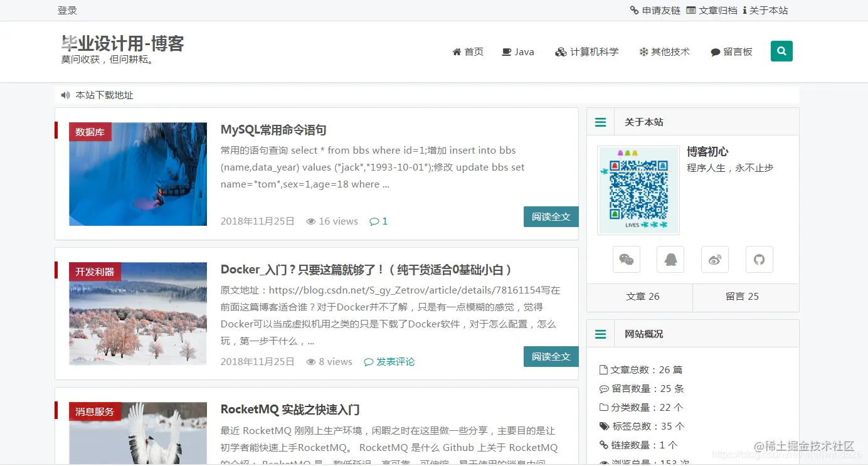Click the 博客初心 heading
Screen dimensions: 868x466
click(707, 152)
